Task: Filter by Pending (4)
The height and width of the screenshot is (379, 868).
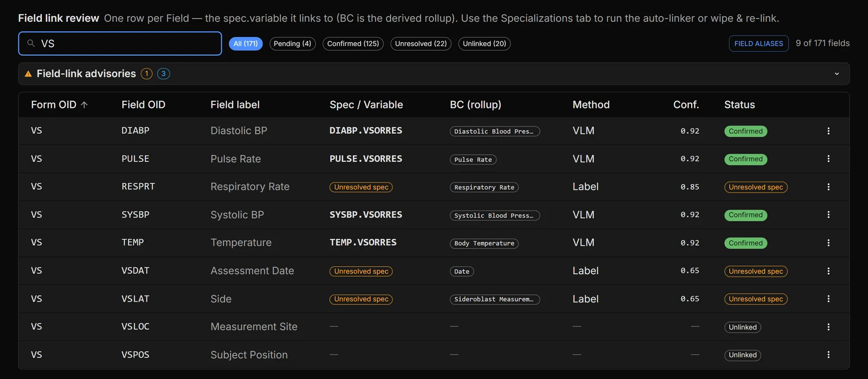Action: pyautogui.click(x=292, y=43)
